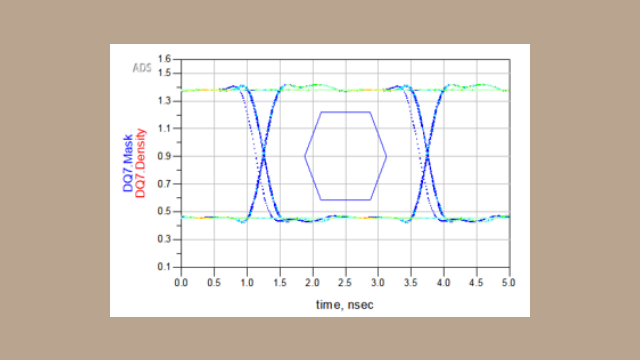Click the 1.5 y-axis tick label
The width and height of the screenshot is (640, 360).
click(164, 73)
